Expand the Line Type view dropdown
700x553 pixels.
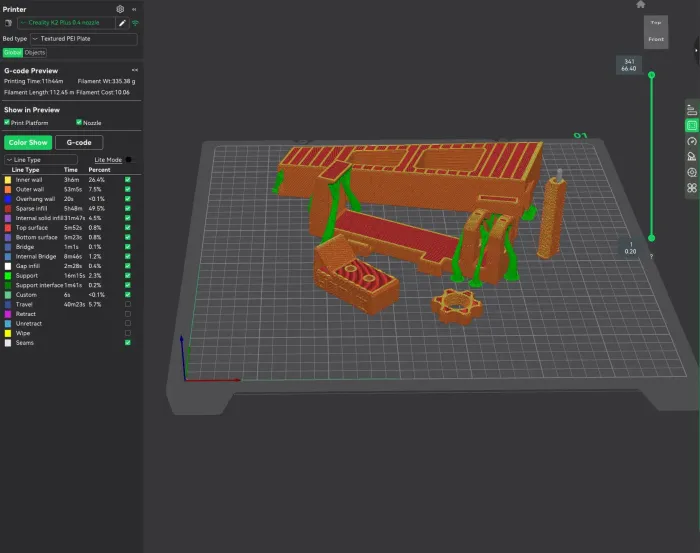[x=41, y=159]
